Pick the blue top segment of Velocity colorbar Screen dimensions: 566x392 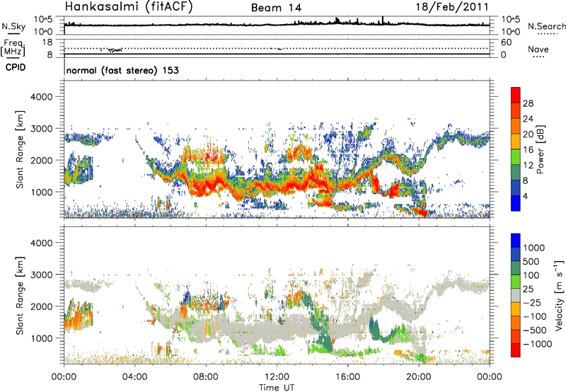click(x=516, y=241)
